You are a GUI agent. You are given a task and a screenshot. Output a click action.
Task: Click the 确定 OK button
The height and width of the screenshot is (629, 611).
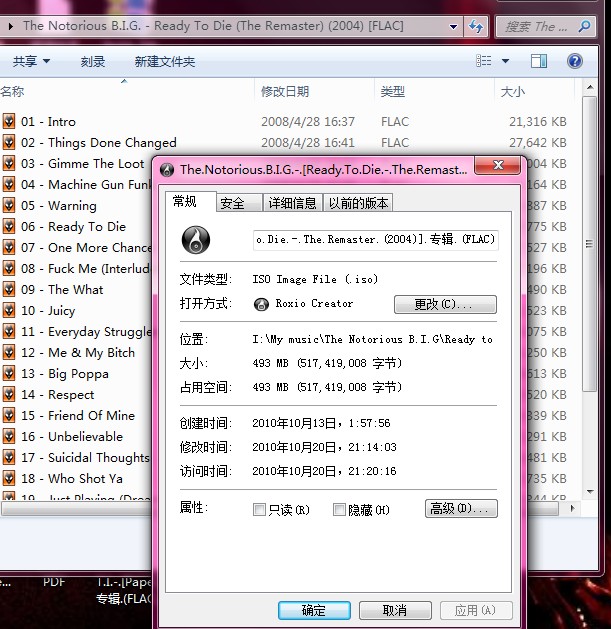(314, 610)
